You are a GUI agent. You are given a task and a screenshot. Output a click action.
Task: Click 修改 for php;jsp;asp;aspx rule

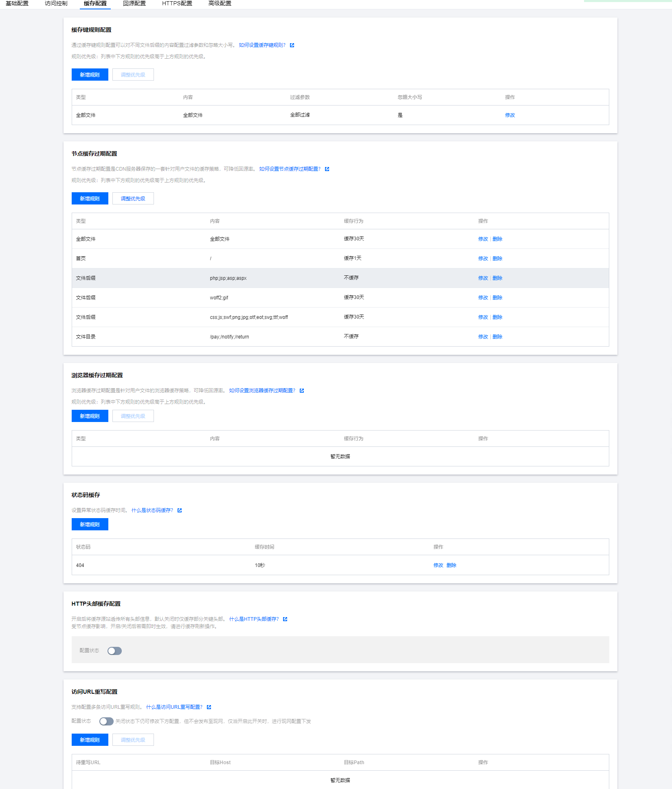pos(483,278)
